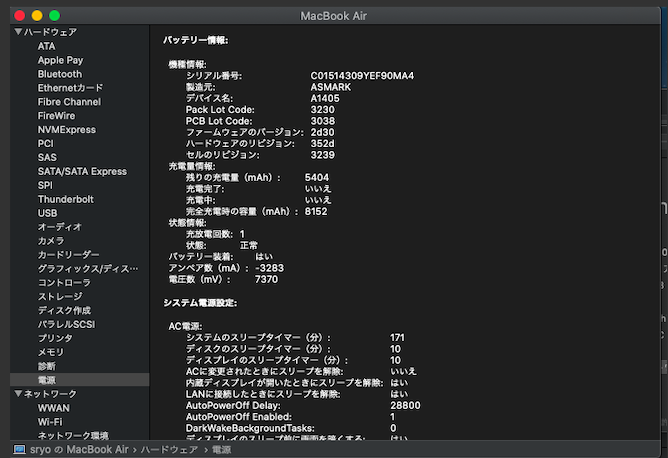Select Bluetooth in hardware list

click(x=60, y=74)
